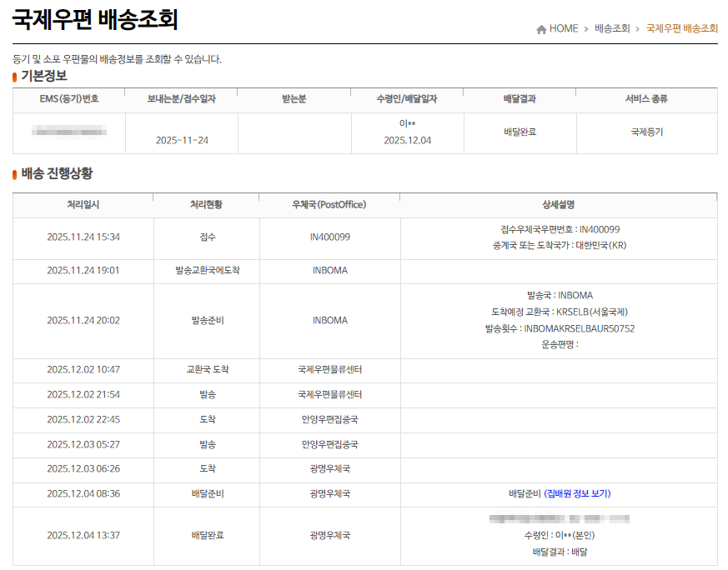Image resolution: width=728 pixels, height=570 pixels.
Task: Open the 집배원 정보 보기 link
Action: coord(577,493)
